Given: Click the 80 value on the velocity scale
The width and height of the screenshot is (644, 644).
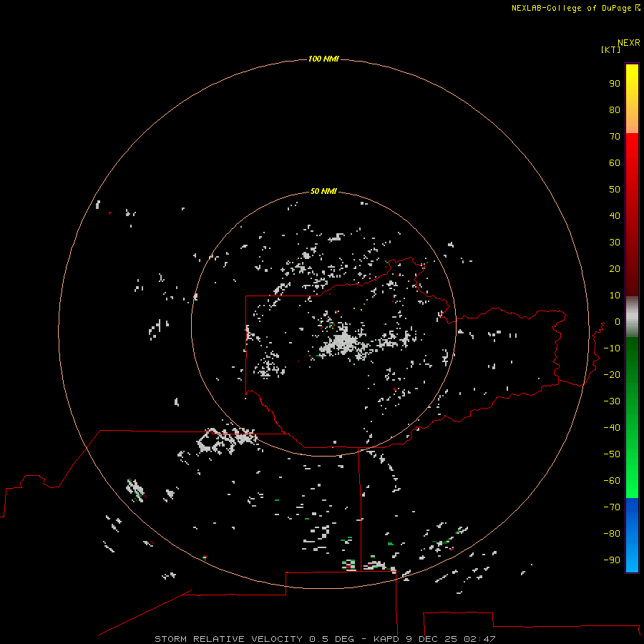Looking at the screenshot, I should 615,109.
